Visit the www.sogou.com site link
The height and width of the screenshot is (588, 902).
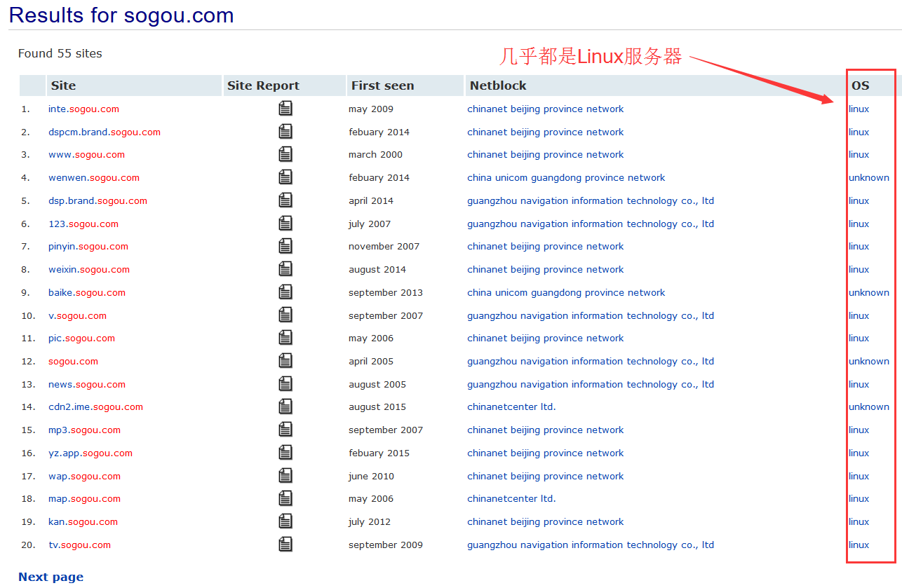[86, 154]
